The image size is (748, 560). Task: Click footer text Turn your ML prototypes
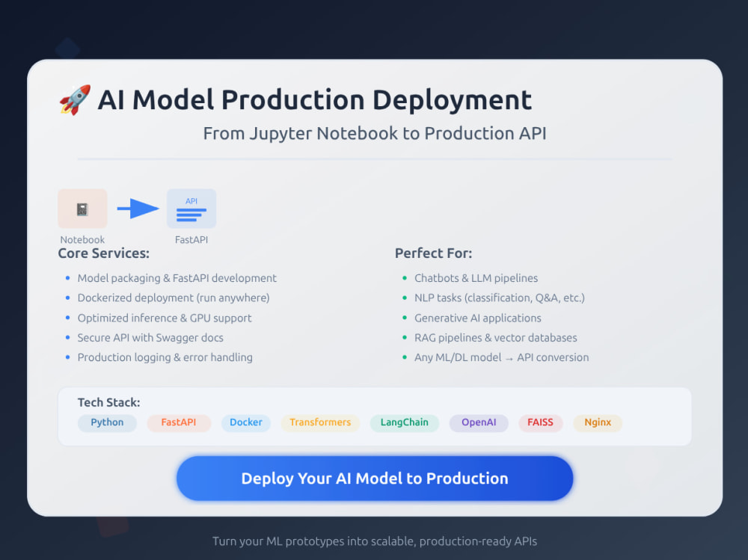click(375, 541)
